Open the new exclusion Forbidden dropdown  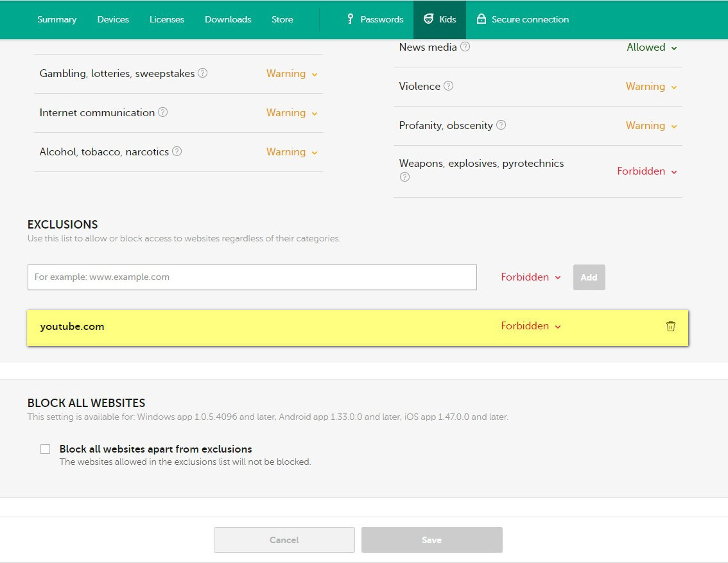point(531,277)
